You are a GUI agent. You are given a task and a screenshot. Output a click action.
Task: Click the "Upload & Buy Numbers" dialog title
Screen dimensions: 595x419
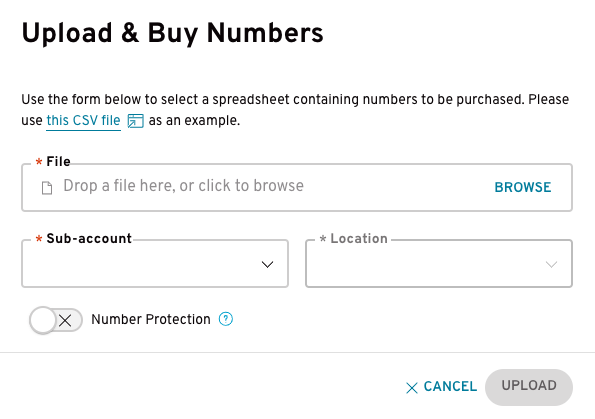click(x=173, y=33)
